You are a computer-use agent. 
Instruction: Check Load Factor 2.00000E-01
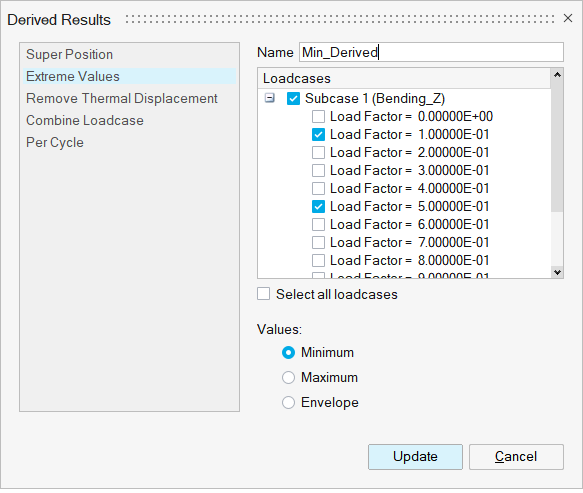click(x=318, y=152)
